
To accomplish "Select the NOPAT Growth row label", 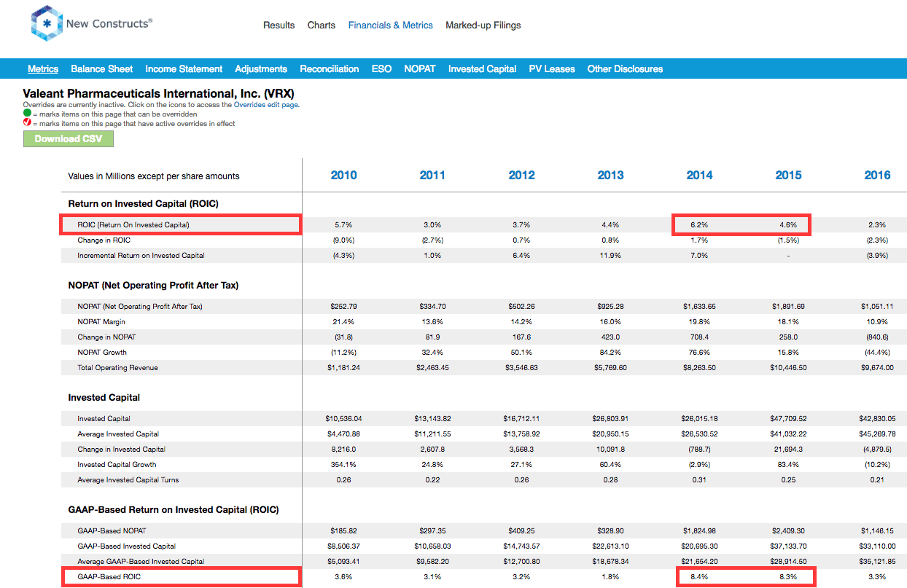I will click(103, 352).
